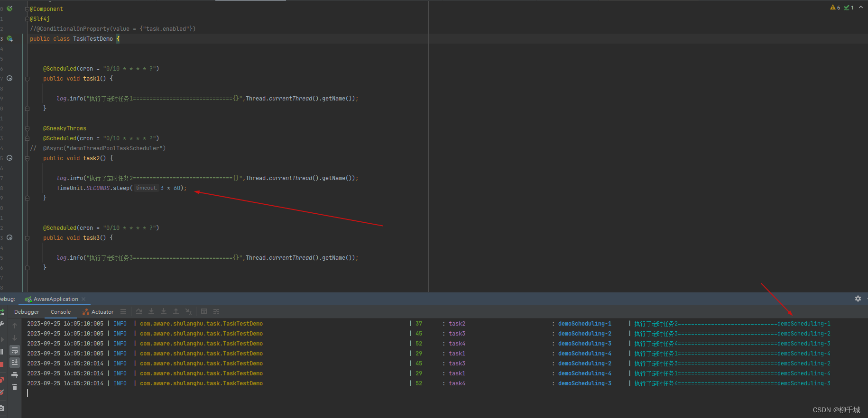Toggle scroll to end of console

15,363
